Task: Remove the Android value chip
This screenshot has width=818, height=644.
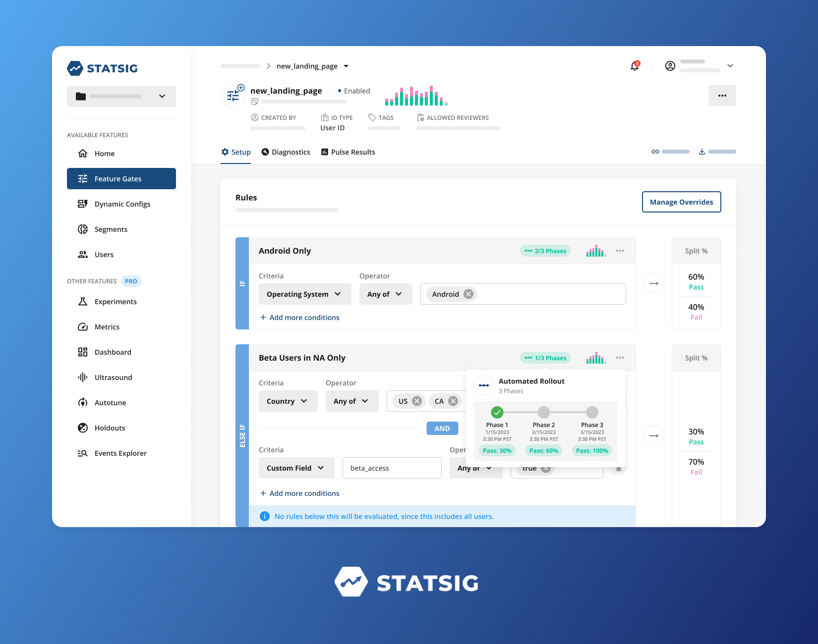Action: [468, 294]
